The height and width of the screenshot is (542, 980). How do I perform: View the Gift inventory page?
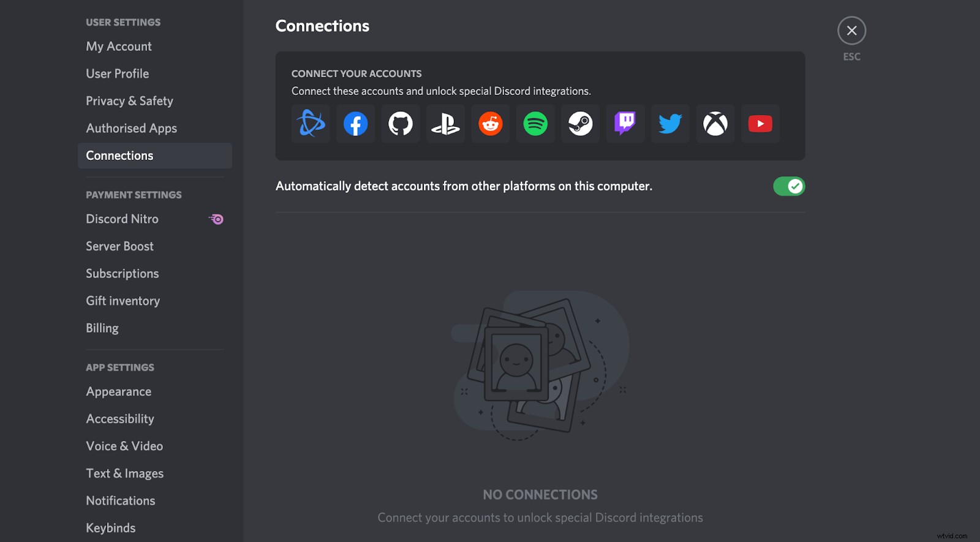pos(123,301)
